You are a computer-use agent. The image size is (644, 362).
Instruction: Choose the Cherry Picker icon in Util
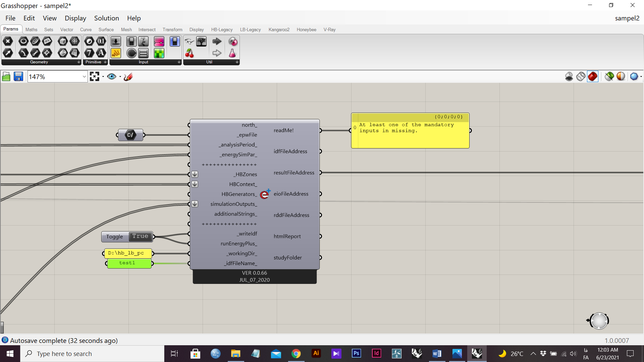pyautogui.click(x=190, y=53)
